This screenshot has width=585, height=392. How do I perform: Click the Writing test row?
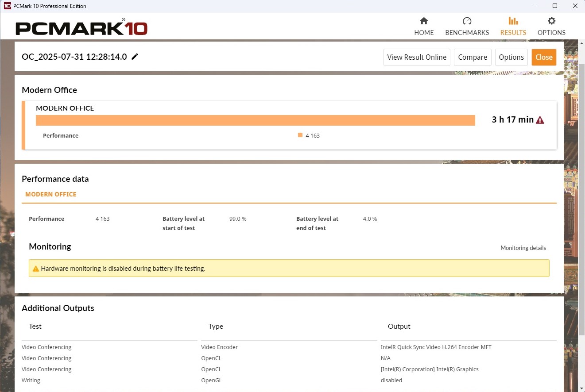pos(31,380)
